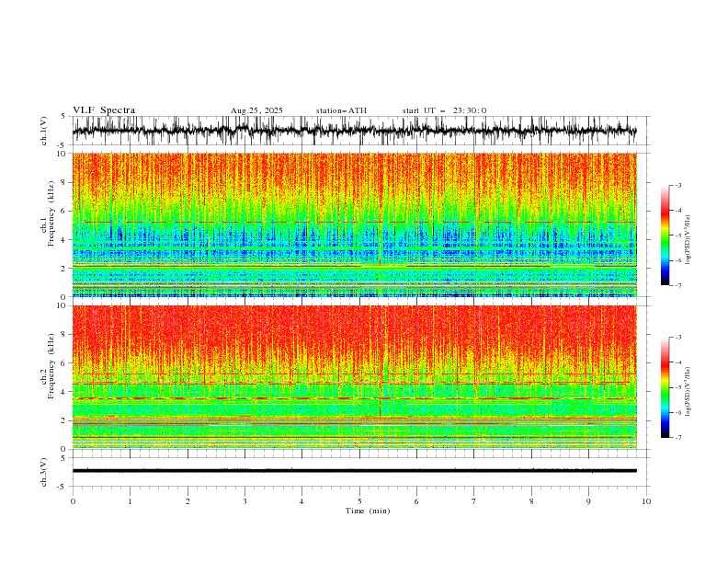
Task: Click the time axis tick labeled 10
Action: tap(646, 501)
